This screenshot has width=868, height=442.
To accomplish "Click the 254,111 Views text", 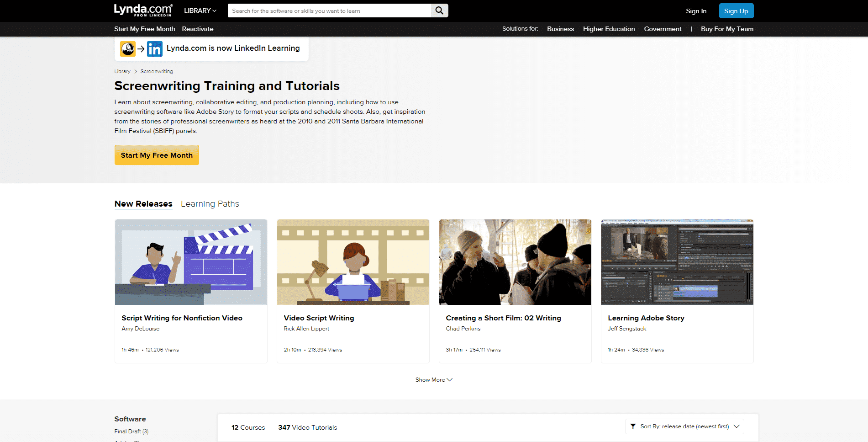I will 485,350.
